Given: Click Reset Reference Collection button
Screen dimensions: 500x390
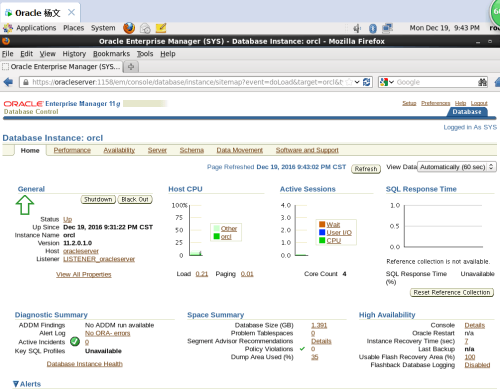Looking at the screenshot, I should (452, 292).
